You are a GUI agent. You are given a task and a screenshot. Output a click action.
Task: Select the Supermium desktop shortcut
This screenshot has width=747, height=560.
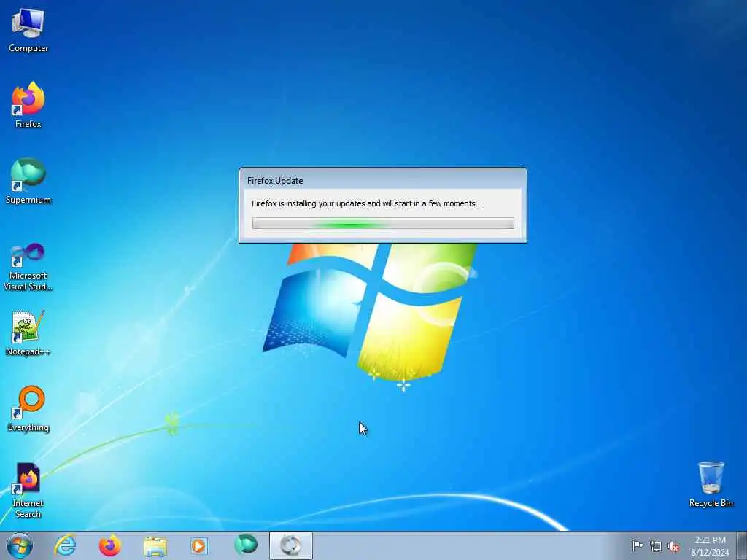[x=28, y=181]
